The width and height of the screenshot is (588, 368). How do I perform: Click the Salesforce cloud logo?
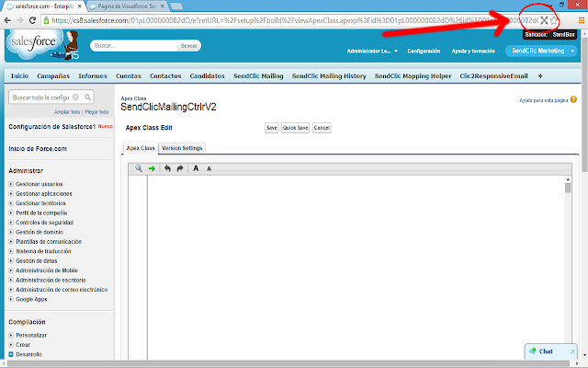(33, 44)
